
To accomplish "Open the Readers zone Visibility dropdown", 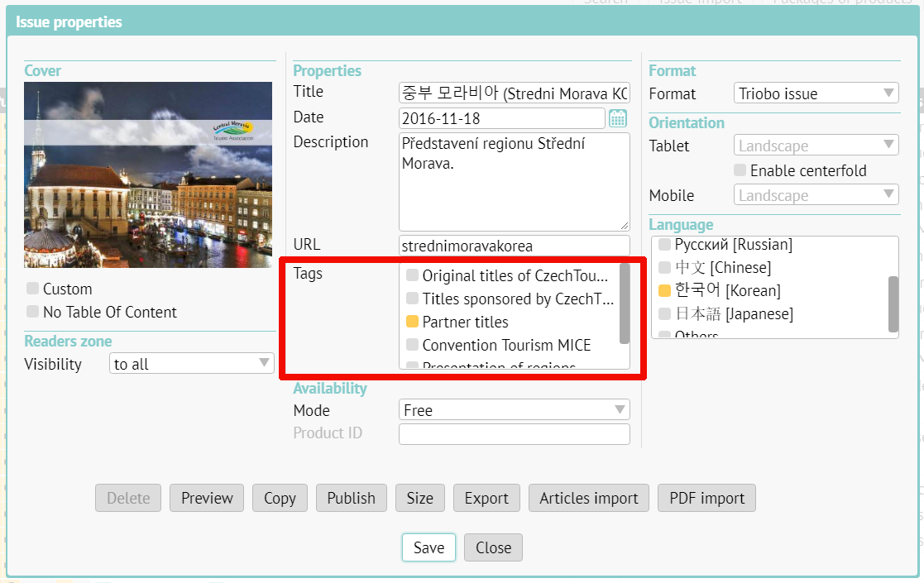I will tap(191, 363).
